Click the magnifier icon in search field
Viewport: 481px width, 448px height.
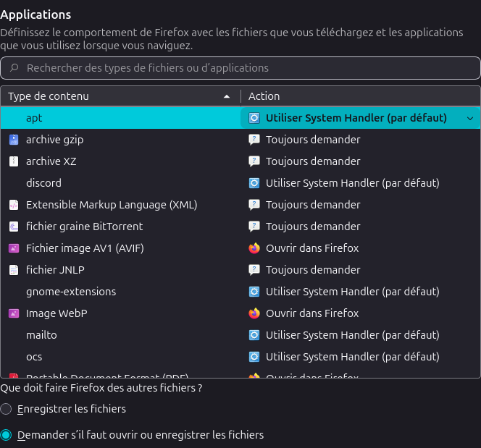(14, 68)
